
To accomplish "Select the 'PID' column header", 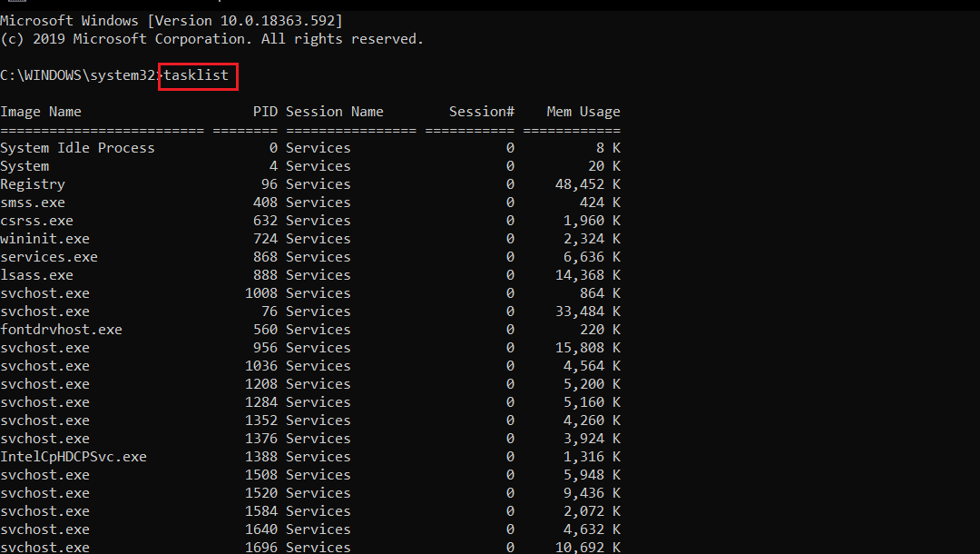I will (265, 112).
